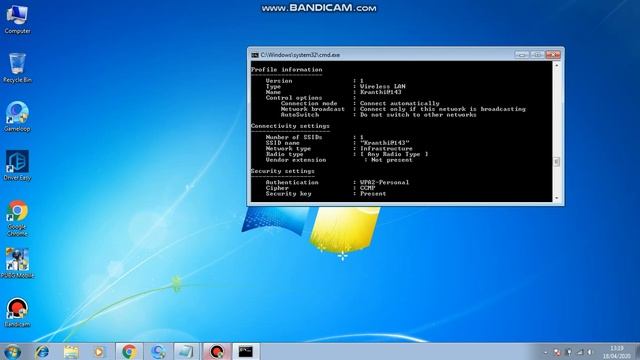640x360 pixels.
Task: Click the cmd scrollbar down arrow
Action: [x=556, y=198]
